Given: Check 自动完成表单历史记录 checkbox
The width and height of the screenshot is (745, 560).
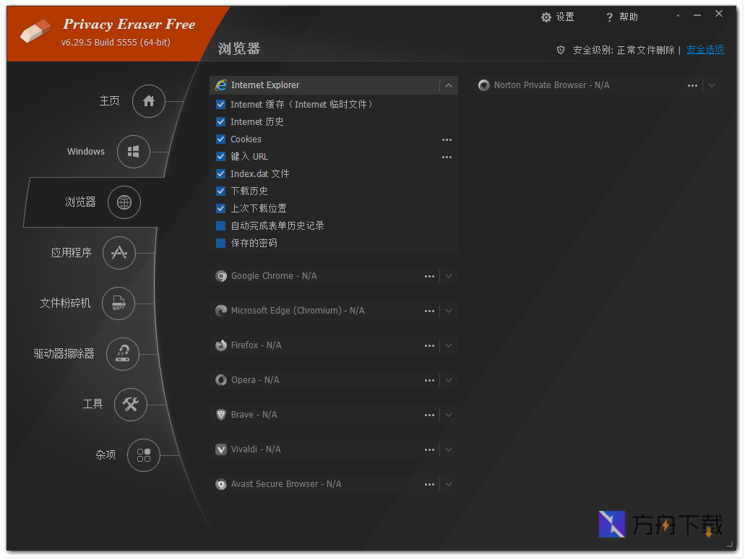Looking at the screenshot, I should coord(220,225).
